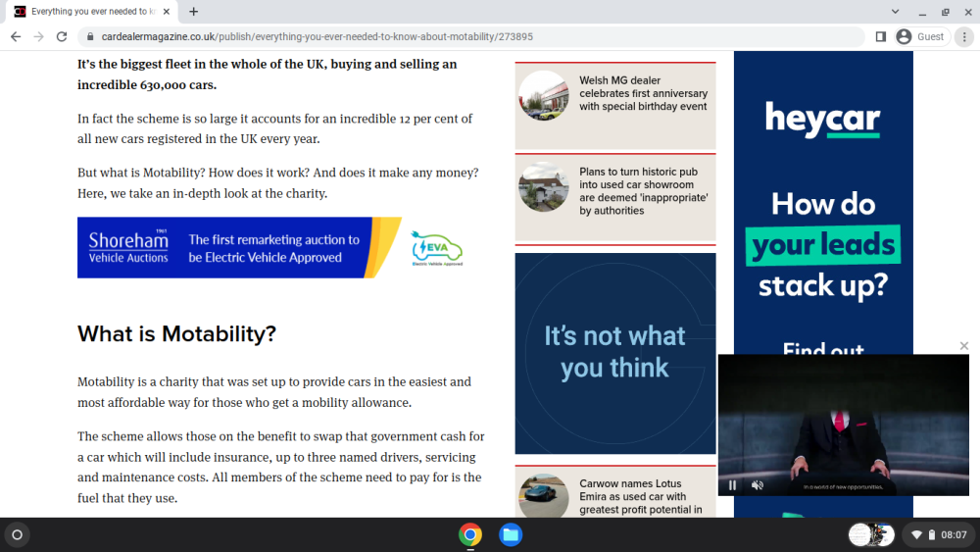
Task: Go back to the previous page
Action: point(16,37)
